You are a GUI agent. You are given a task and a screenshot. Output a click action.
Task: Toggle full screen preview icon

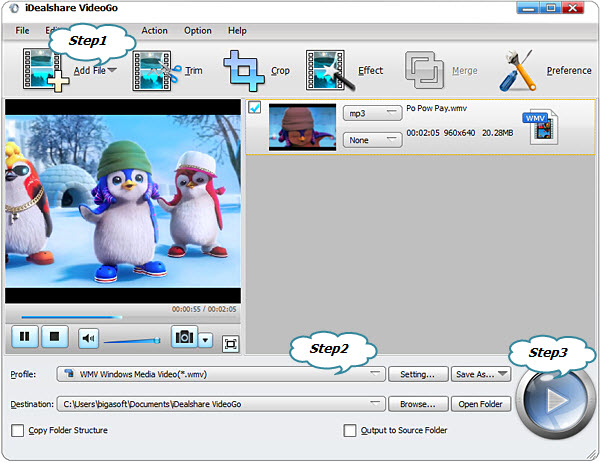230,344
